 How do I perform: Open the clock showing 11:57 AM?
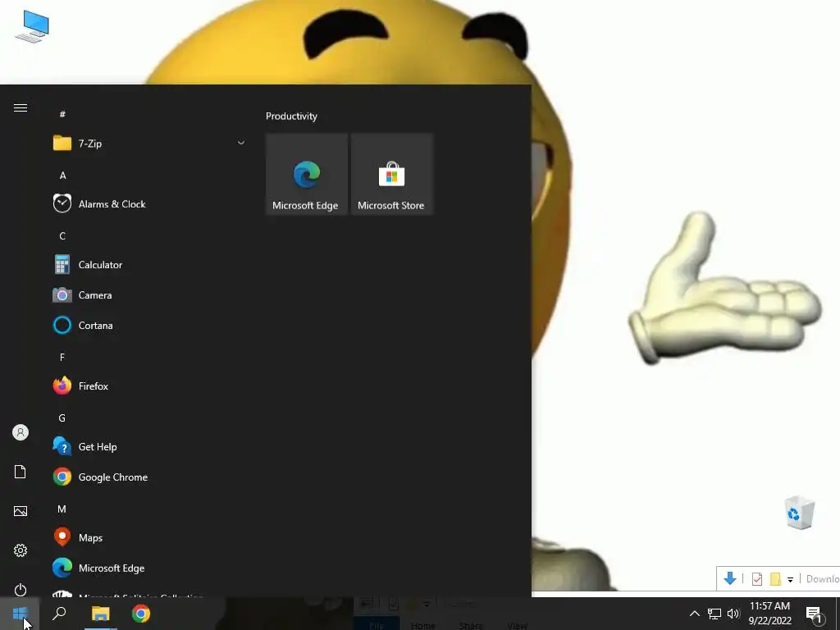[769, 614]
